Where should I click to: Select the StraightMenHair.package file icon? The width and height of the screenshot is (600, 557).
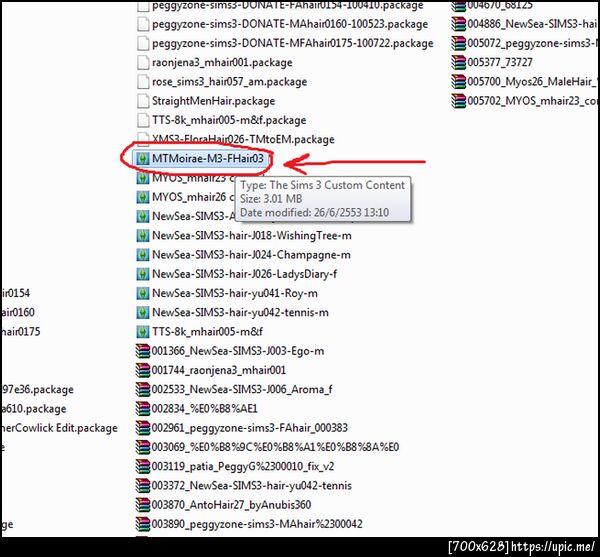pyautogui.click(x=143, y=101)
